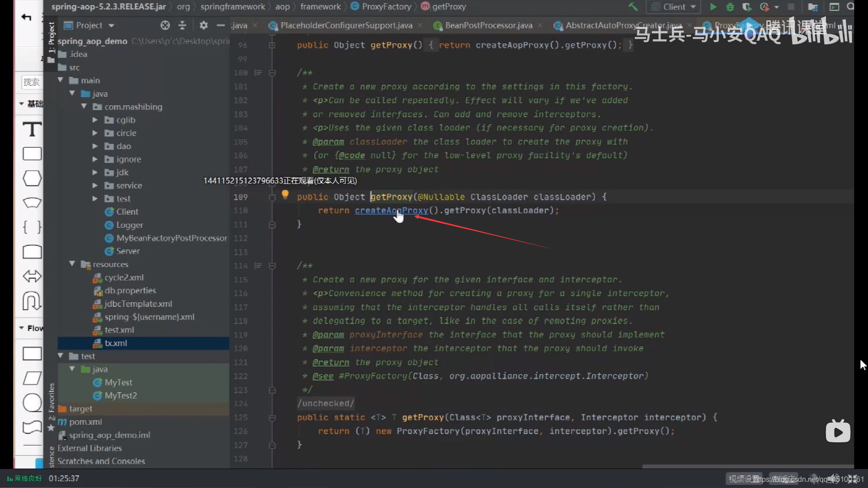
Task: Click the build hammer icon
Action: click(633, 7)
